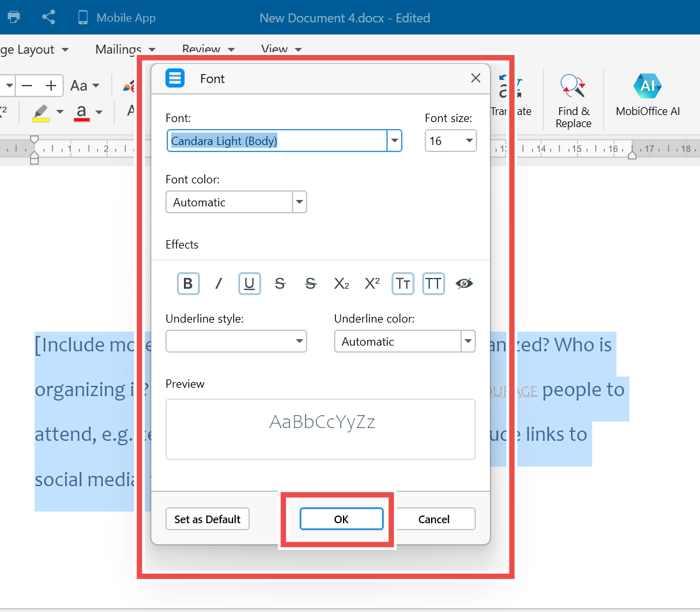The image size is (700, 612).
Task: Toggle single Strikethrough effect
Action: (280, 284)
